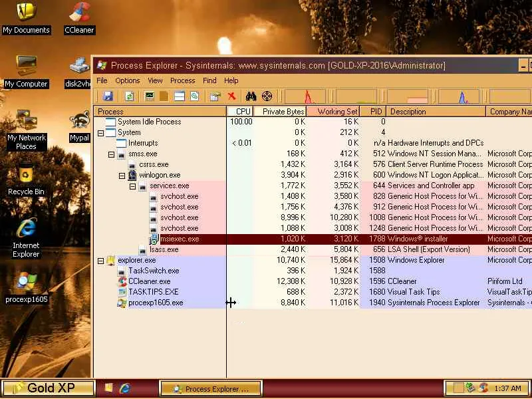The height and width of the screenshot is (399, 532).
Task: Click 'LSA Shell (Export Version)' description
Action: coord(429,249)
